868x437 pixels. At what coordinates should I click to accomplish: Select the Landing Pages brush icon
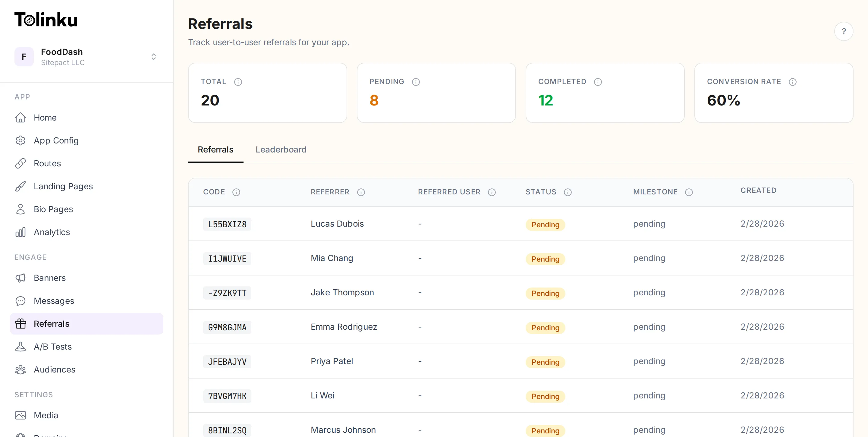click(x=20, y=186)
